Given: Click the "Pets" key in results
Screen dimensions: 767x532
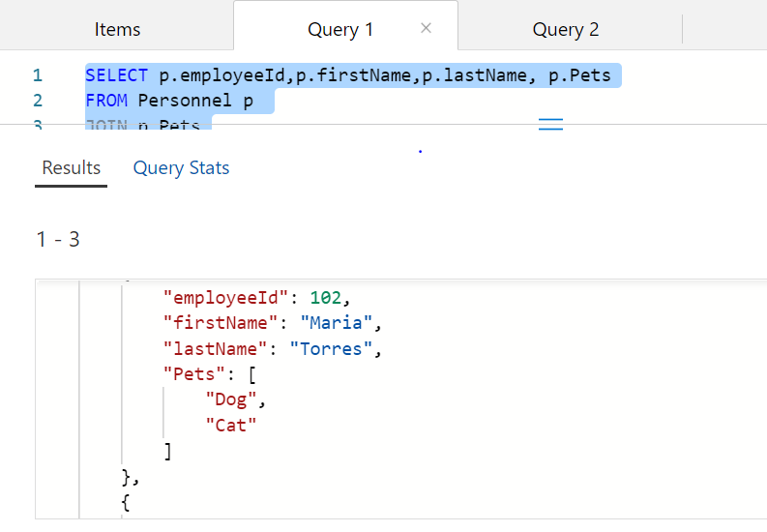Looking at the screenshot, I should click(192, 373).
